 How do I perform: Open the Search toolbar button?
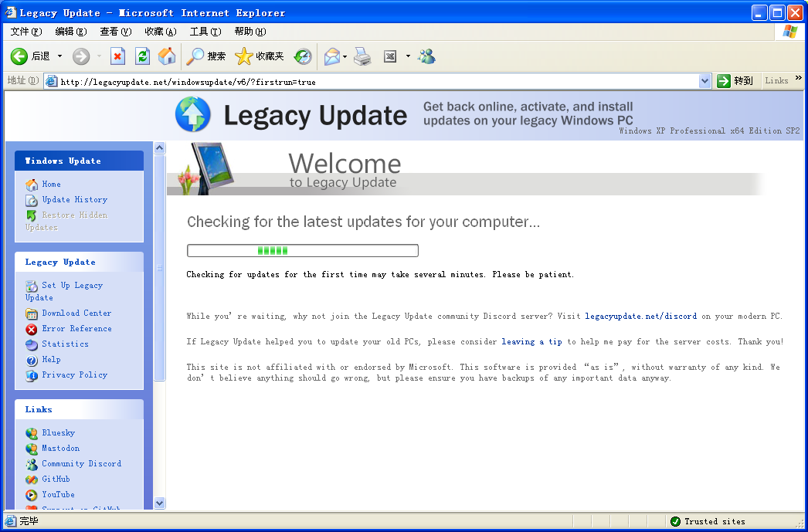click(x=206, y=56)
